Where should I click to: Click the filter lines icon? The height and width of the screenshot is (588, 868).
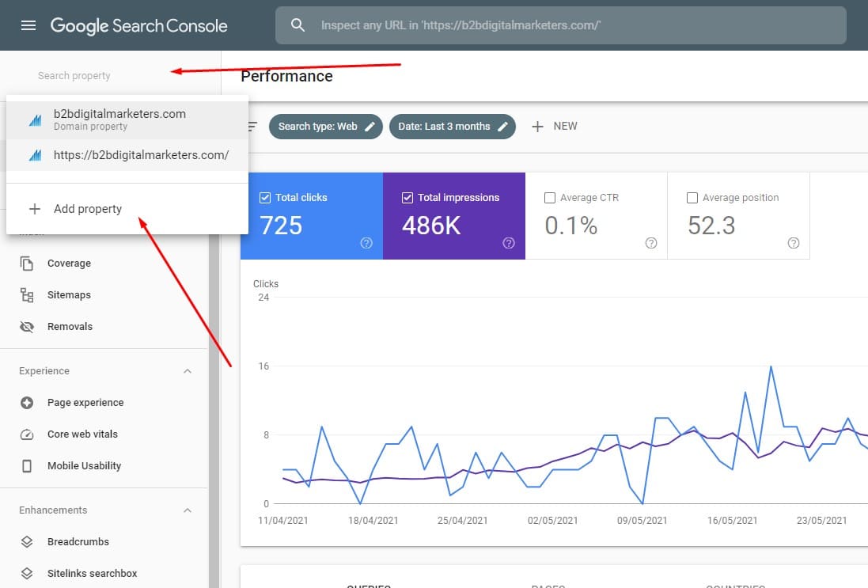[252, 127]
